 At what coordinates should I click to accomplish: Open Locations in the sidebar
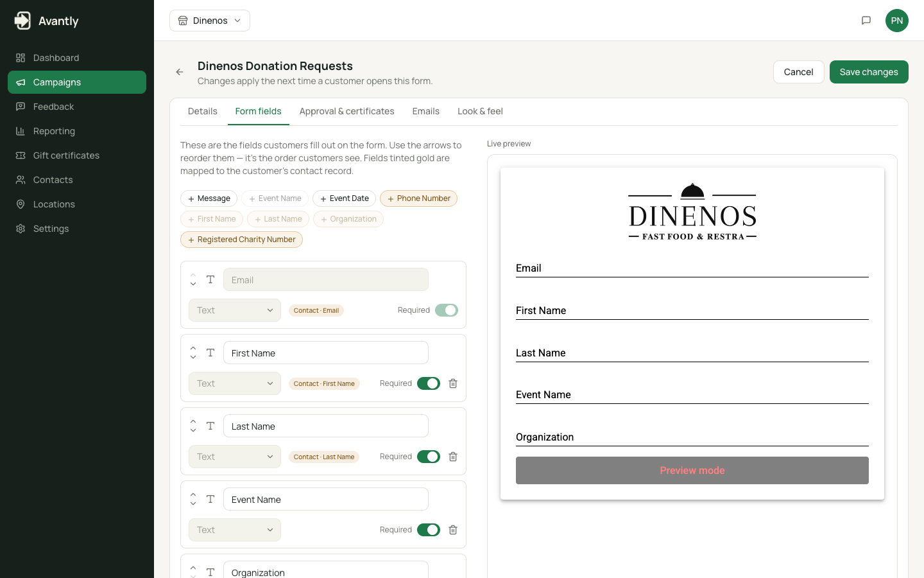77,204
